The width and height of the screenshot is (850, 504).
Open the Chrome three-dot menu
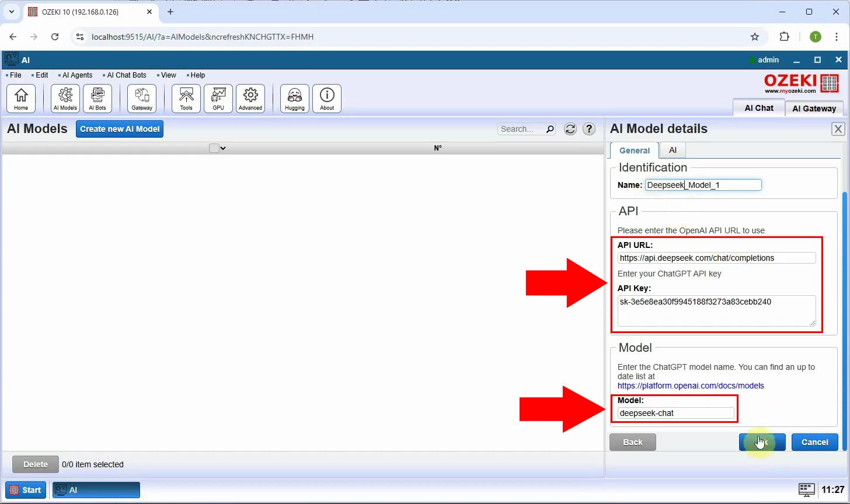837,37
